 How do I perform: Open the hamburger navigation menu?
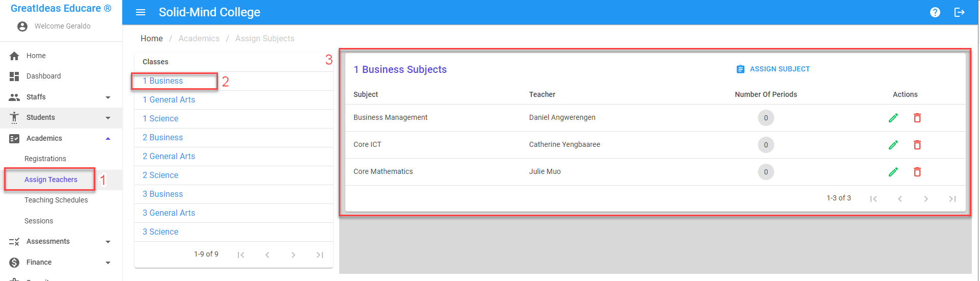tap(141, 12)
